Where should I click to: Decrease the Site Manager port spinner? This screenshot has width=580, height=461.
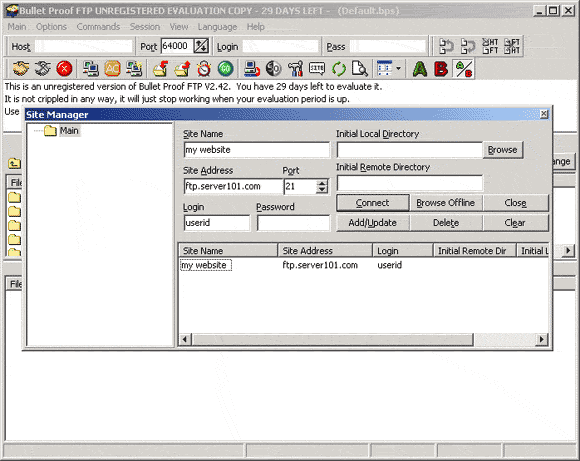pos(323,190)
